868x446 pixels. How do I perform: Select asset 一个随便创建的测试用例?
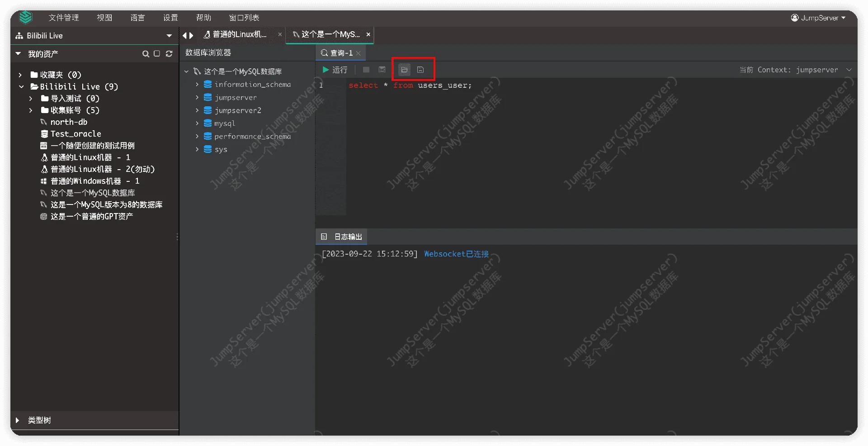click(x=92, y=146)
